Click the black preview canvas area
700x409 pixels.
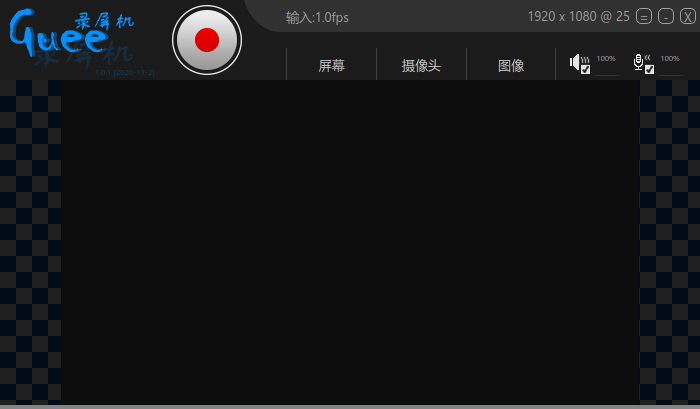click(350, 242)
